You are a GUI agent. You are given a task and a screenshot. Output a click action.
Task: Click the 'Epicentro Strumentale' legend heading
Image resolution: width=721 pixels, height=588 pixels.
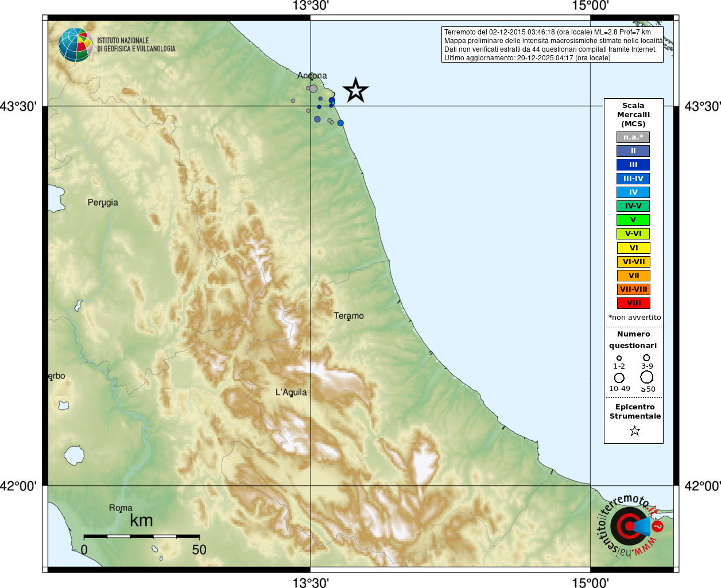(x=635, y=411)
